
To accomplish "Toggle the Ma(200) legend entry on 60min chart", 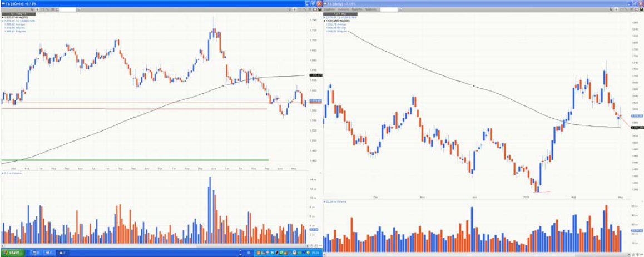I will (17, 18).
